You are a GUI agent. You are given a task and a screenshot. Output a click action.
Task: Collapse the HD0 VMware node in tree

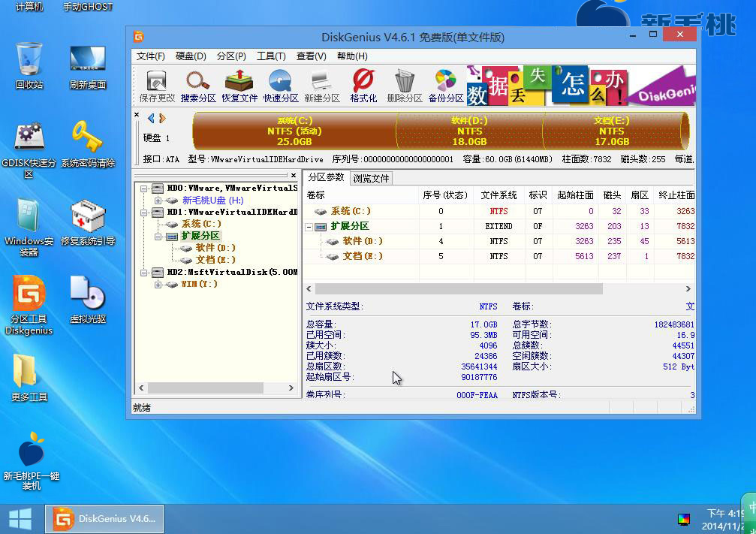143,189
